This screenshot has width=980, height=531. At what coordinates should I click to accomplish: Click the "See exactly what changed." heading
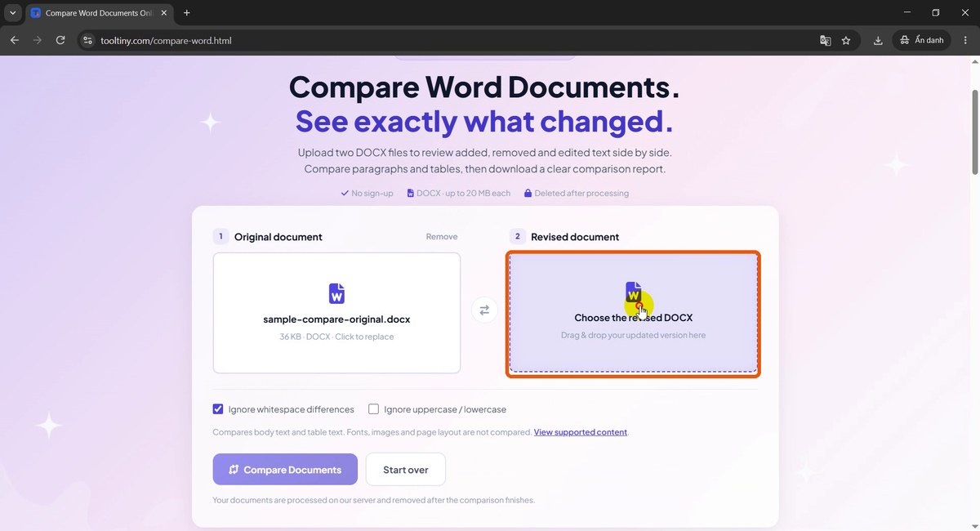484,121
